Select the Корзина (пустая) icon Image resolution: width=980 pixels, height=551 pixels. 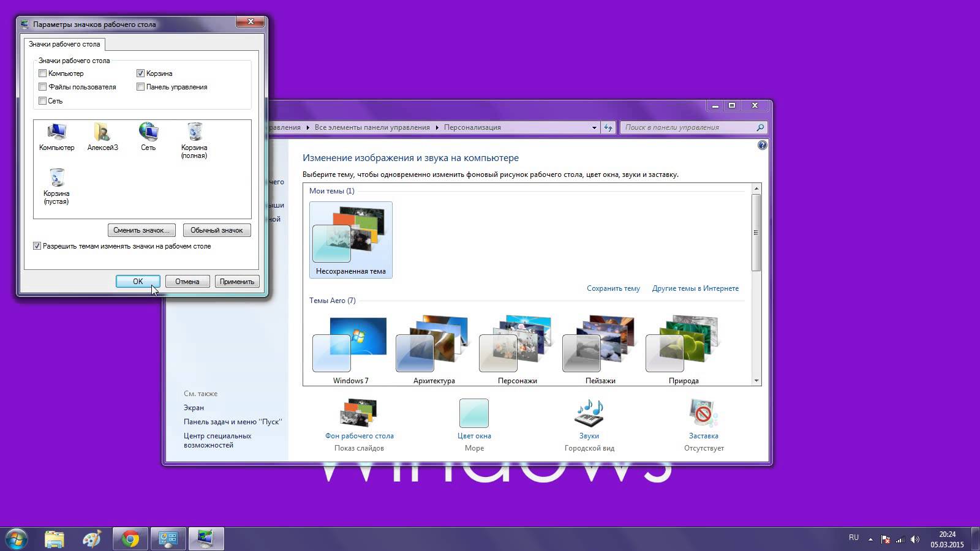point(56,186)
